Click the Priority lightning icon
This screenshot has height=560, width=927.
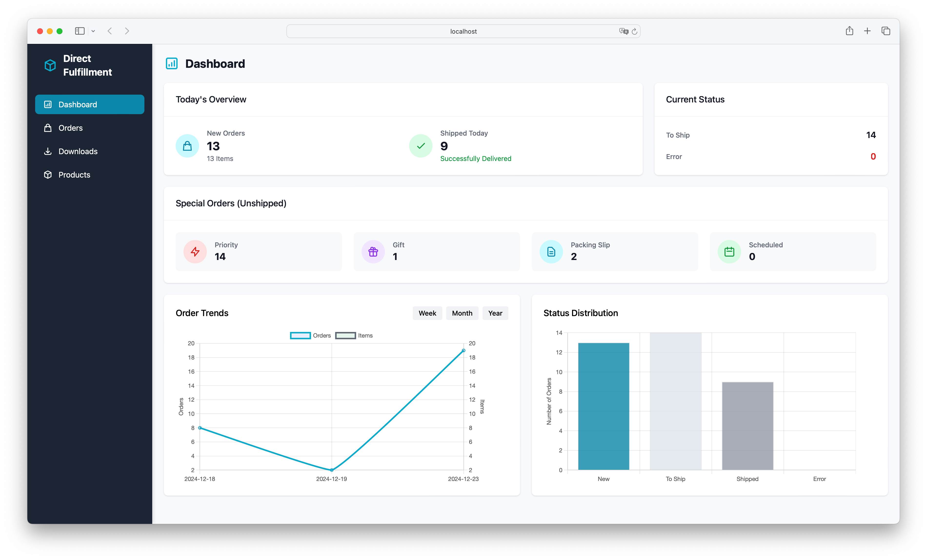[195, 251]
